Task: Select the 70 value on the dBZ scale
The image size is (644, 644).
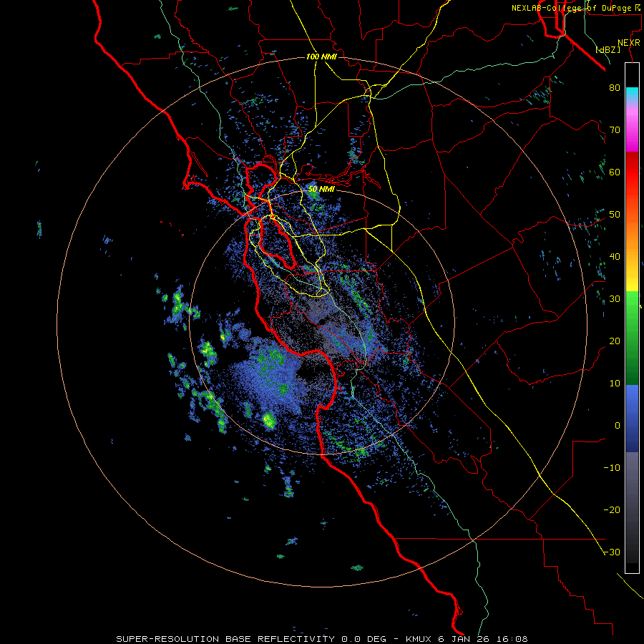Action: pyautogui.click(x=615, y=130)
